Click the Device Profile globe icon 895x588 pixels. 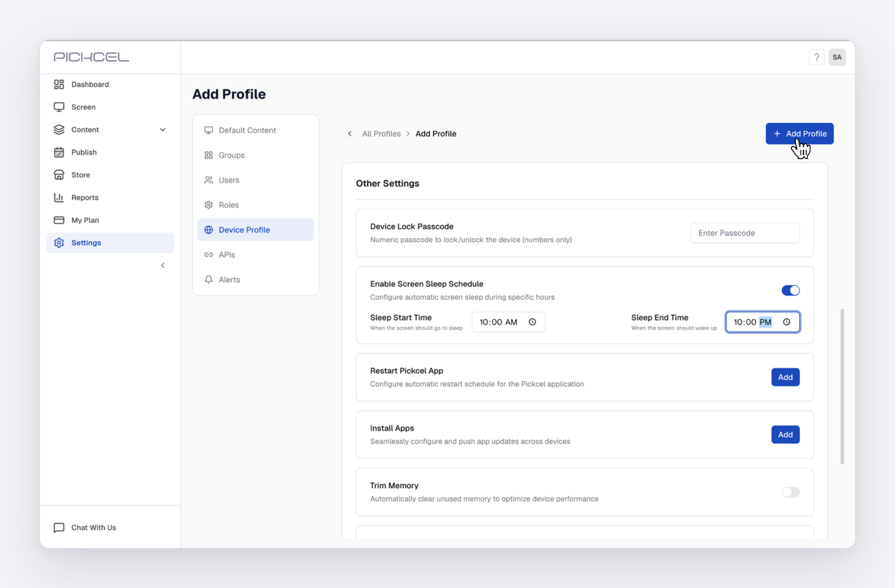tap(208, 230)
